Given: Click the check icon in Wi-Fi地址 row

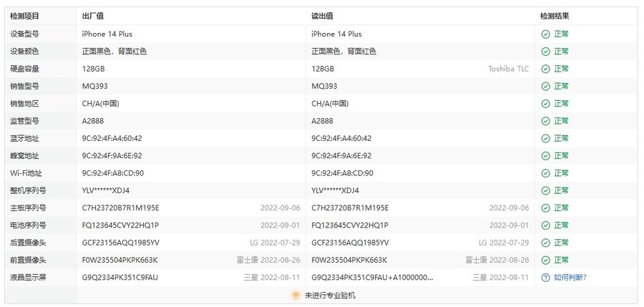Looking at the screenshot, I should click(545, 173).
